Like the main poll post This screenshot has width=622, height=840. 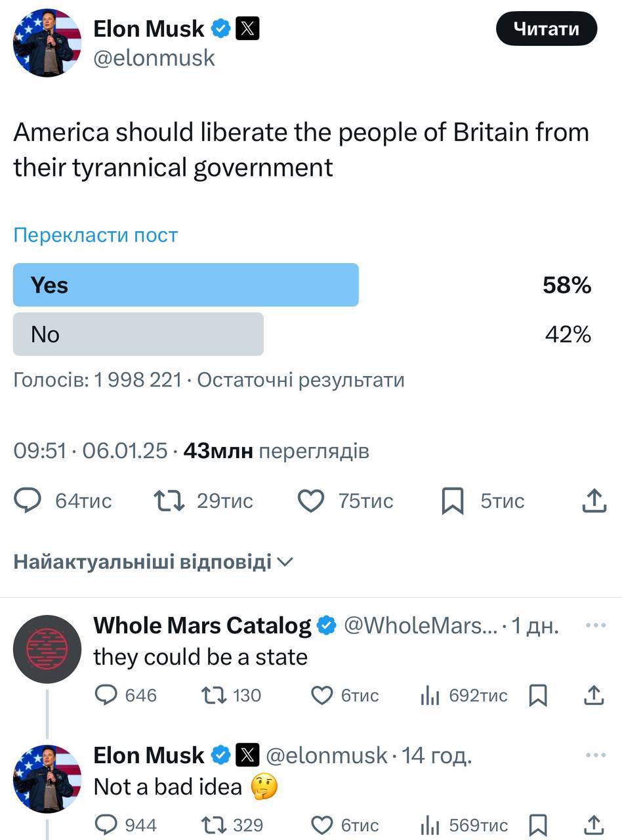[311, 501]
